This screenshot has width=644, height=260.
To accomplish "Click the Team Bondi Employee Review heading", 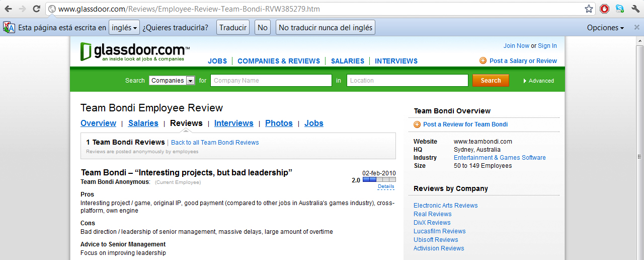I will pyautogui.click(x=151, y=108).
